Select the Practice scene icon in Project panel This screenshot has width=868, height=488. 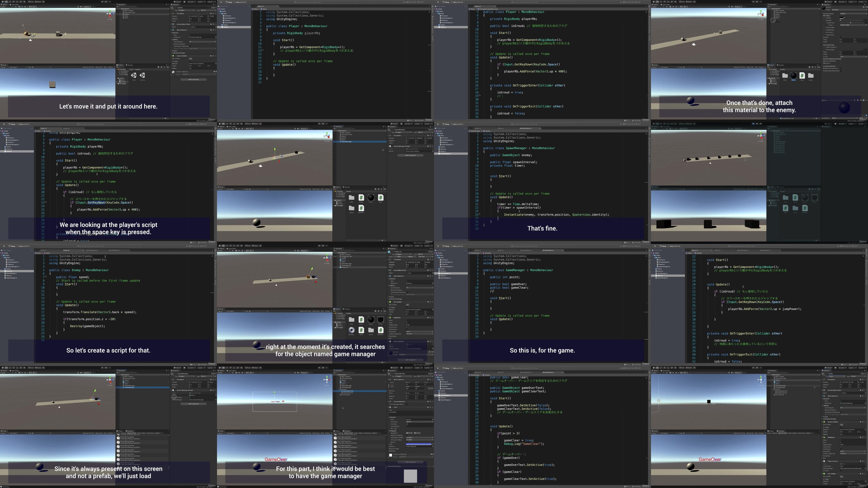142,75
